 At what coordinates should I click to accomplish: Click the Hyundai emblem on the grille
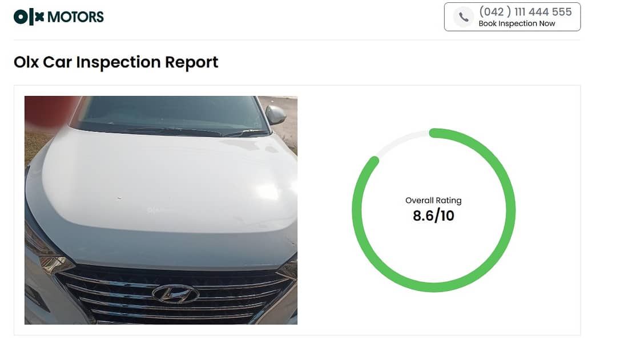[x=175, y=293]
